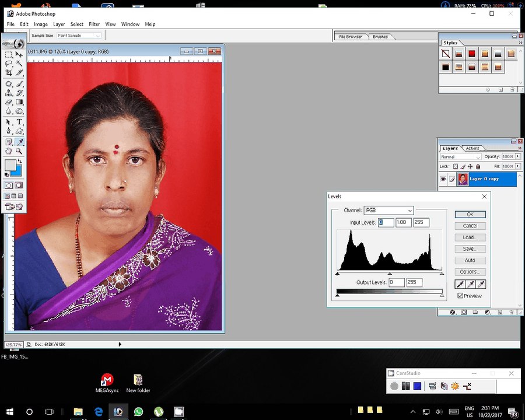This screenshot has height=420, width=525.
Task: Select the Eyedropper tool in toolbox
Action: pyautogui.click(x=19, y=142)
